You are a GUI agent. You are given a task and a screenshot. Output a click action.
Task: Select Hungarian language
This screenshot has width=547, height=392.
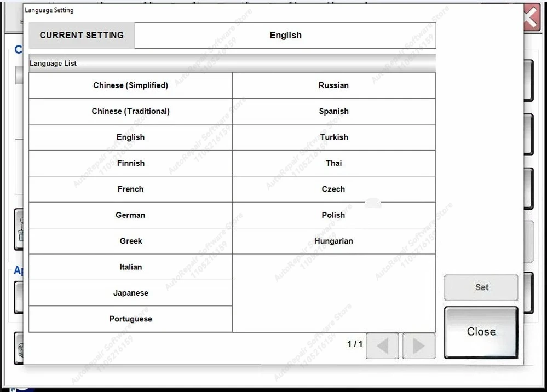click(x=333, y=241)
